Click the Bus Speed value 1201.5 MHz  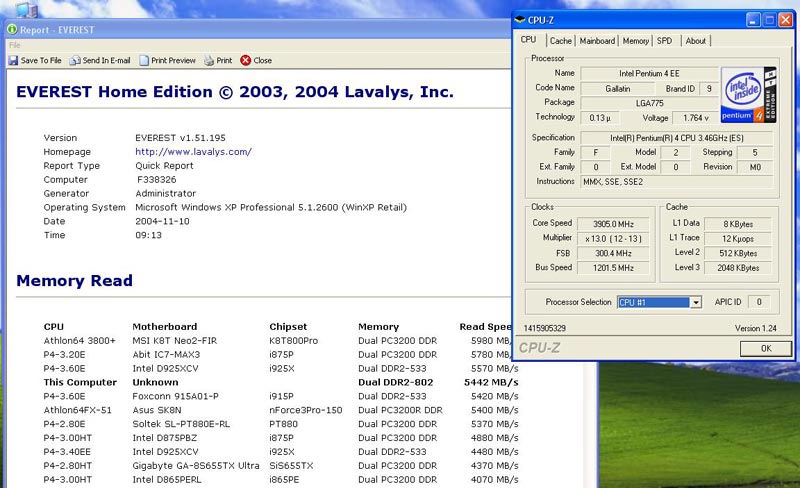click(x=613, y=267)
